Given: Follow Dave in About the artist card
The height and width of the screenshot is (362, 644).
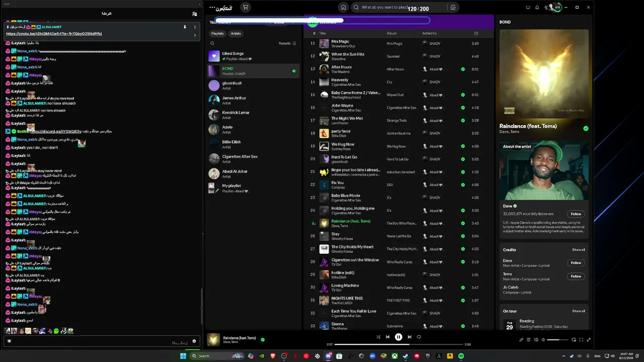Looking at the screenshot, I should click(576, 214).
